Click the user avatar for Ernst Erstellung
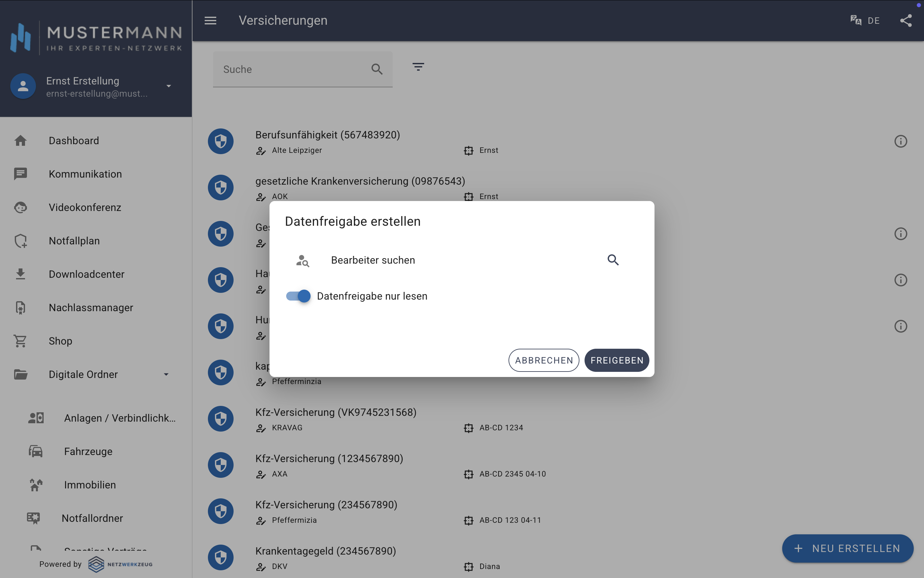The width and height of the screenshot is (924, 578). point(23,86)
